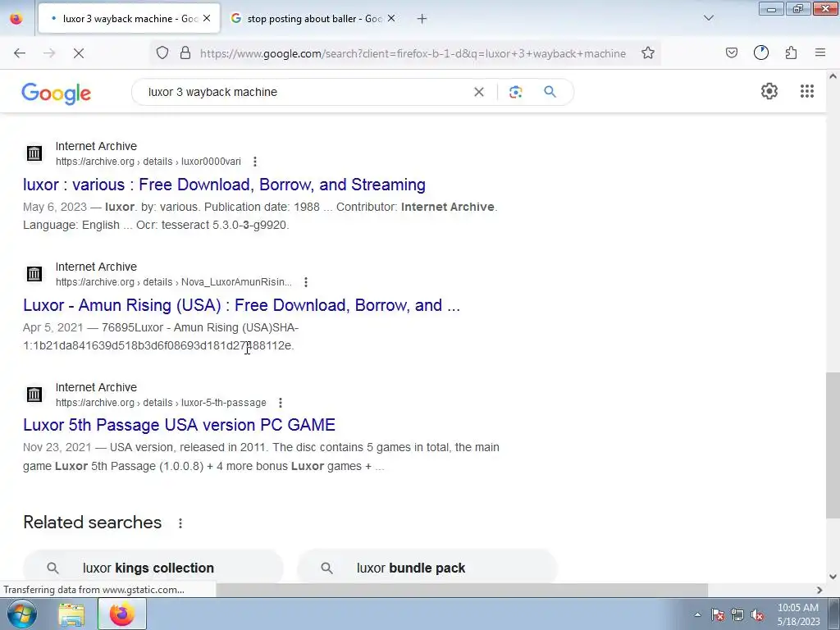Search related luxor bundle pack
The width and height of the screenshot is (840, 630).
pos(427,567)
